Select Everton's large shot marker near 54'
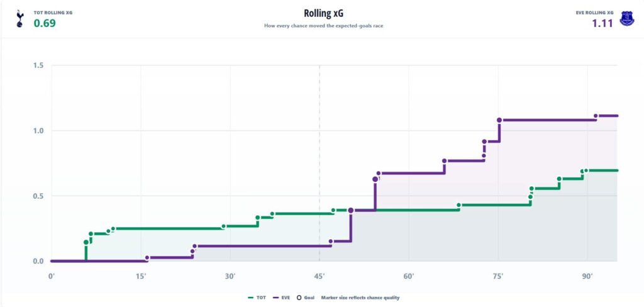 [x=375, y=179]
